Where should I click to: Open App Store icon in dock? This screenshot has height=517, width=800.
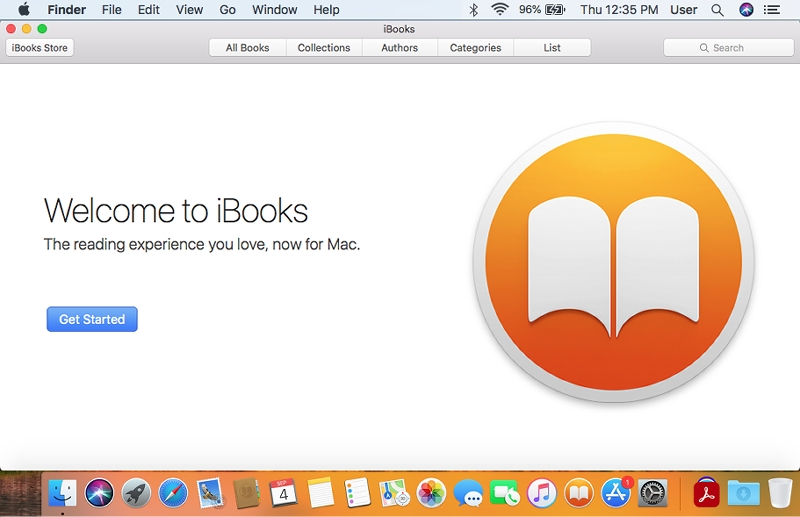point(616,494)
